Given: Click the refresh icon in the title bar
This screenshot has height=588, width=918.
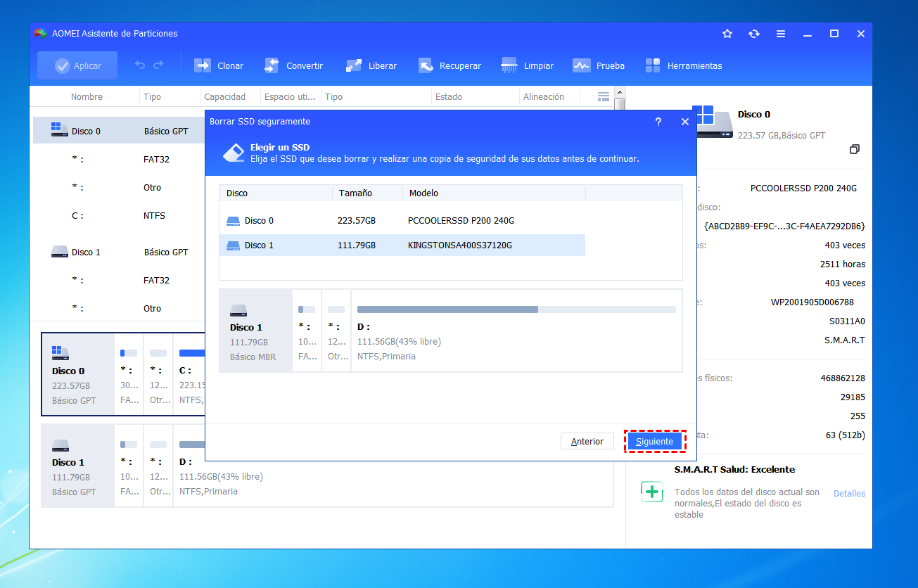Looking at the screenshot, I should (x=754, y=34).
